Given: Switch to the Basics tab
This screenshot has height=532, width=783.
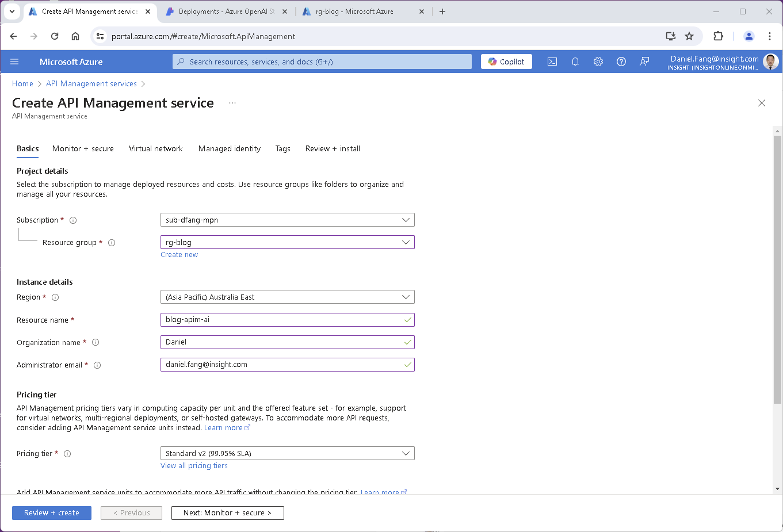Looking at the screenshot, I should (x=28, y=148).
